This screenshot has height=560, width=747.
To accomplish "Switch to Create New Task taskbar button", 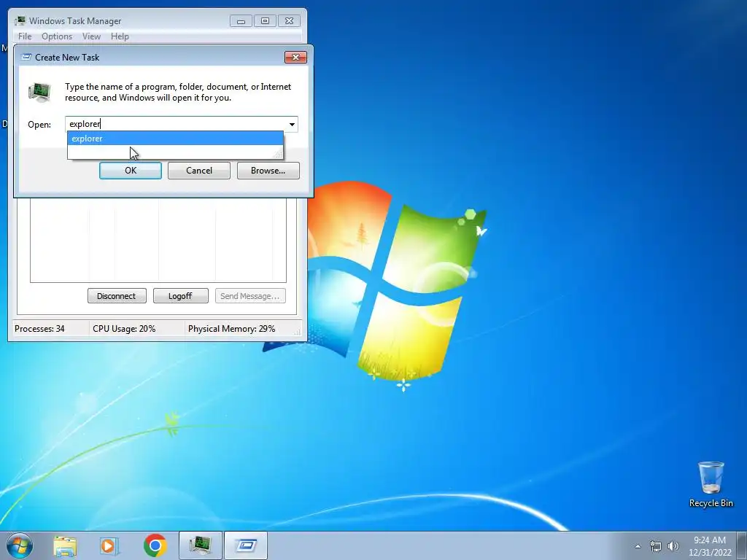I will 246,545.
